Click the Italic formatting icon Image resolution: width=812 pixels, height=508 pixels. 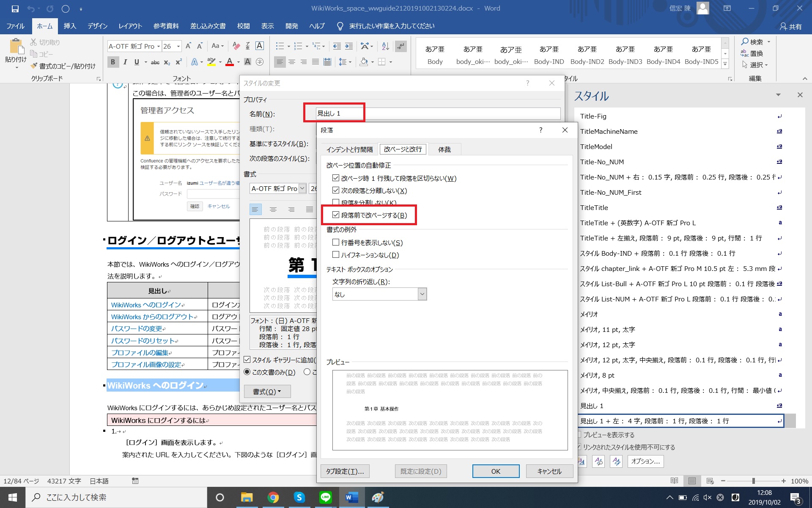125,62
